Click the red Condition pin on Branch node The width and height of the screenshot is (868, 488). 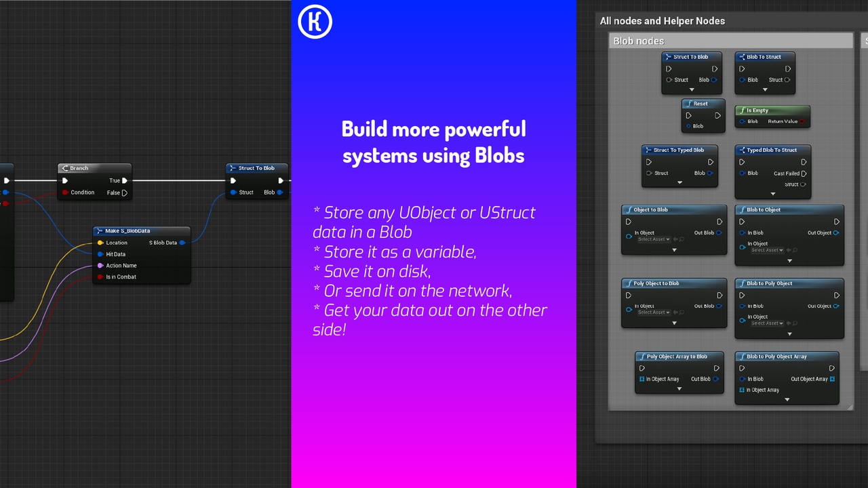(x=65, y=192)
